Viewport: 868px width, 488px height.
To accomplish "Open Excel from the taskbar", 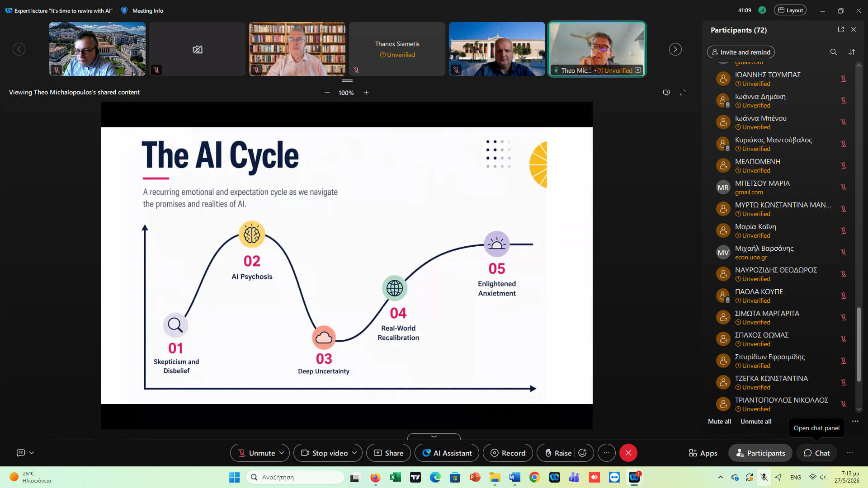I will pos(396,477).
